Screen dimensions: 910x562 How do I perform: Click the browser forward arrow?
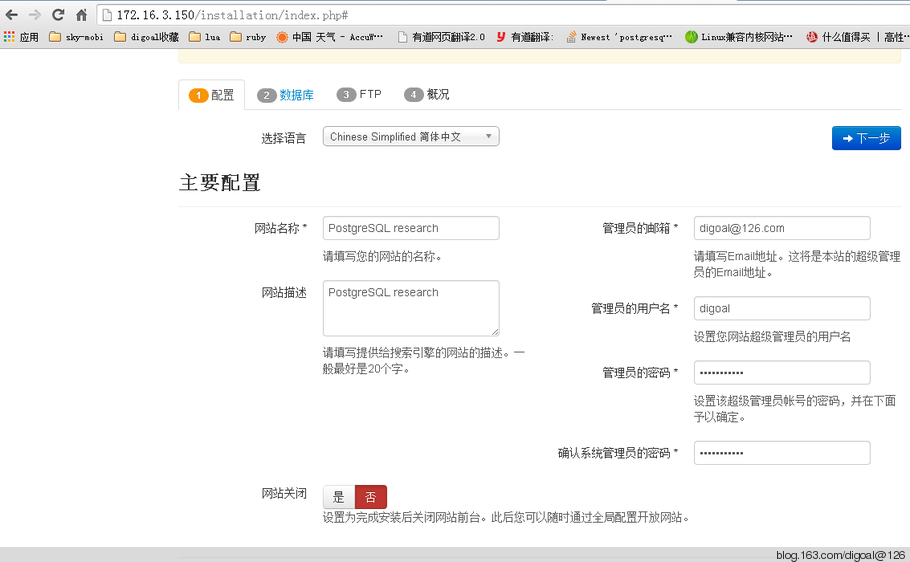coord(35,15)
